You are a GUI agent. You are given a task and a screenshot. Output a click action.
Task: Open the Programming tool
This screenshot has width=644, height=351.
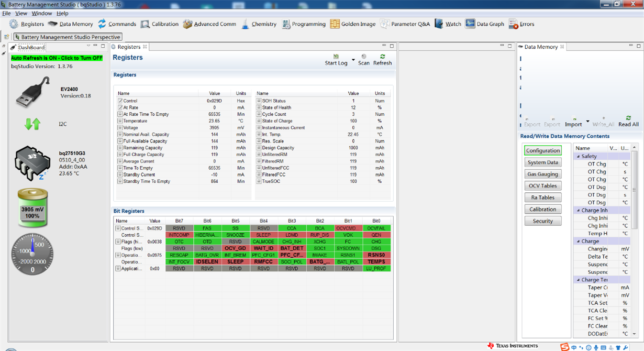[303, 24]
